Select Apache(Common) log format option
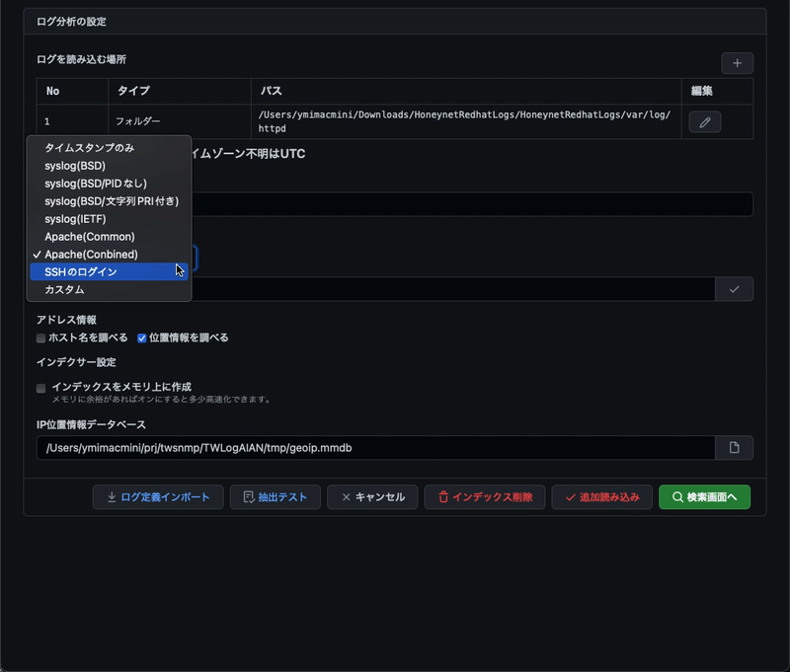 tap(89, 237)
